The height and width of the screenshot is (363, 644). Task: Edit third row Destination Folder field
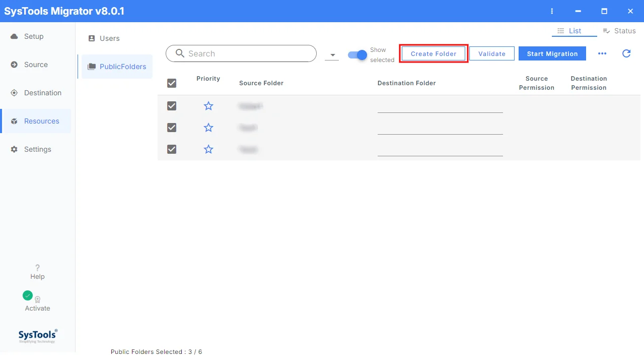coord(440,150)
